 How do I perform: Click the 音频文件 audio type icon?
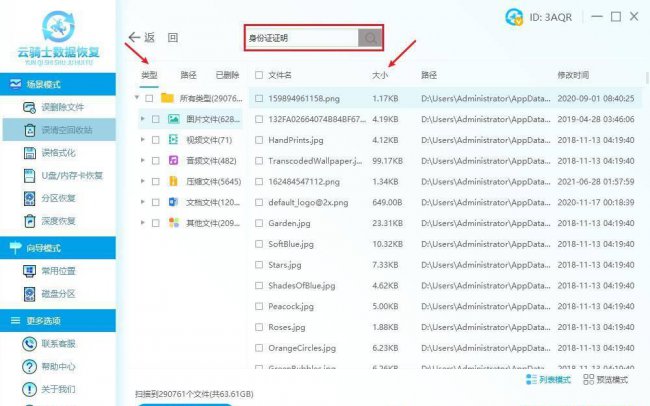click(173, 160)
